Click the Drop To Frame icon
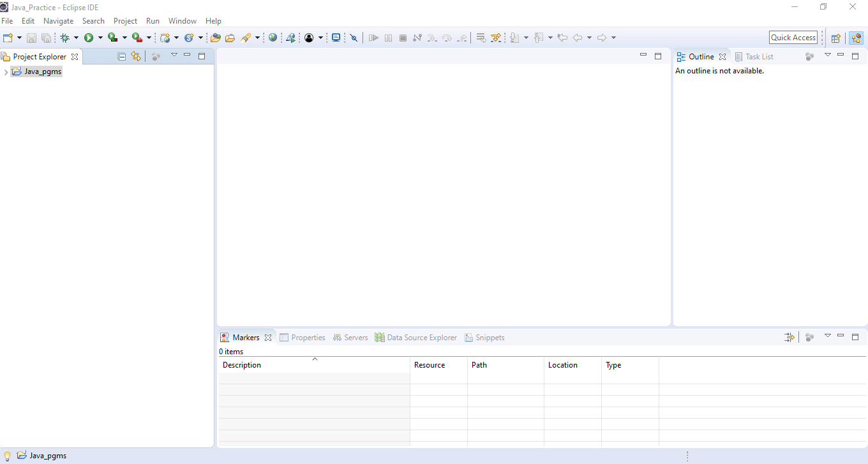868x464 pixels. [481, 38]
